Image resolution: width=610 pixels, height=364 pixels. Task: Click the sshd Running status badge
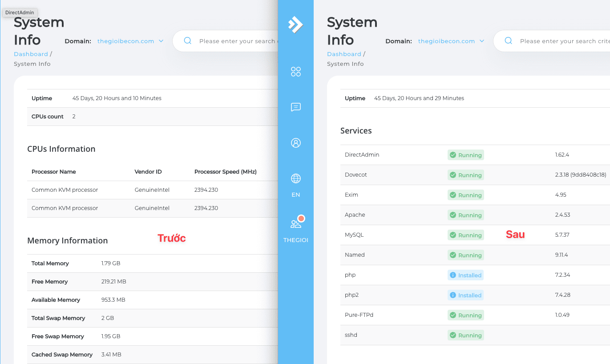point(466,335)
